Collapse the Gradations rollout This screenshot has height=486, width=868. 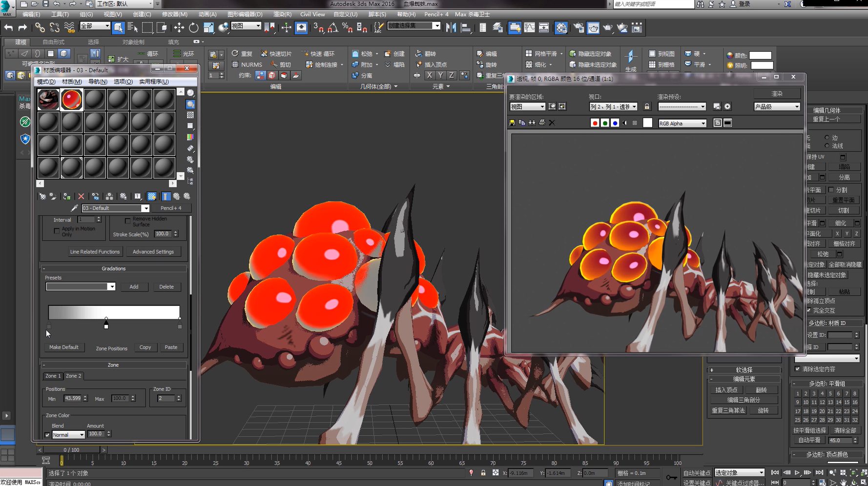tap(113, 269)
